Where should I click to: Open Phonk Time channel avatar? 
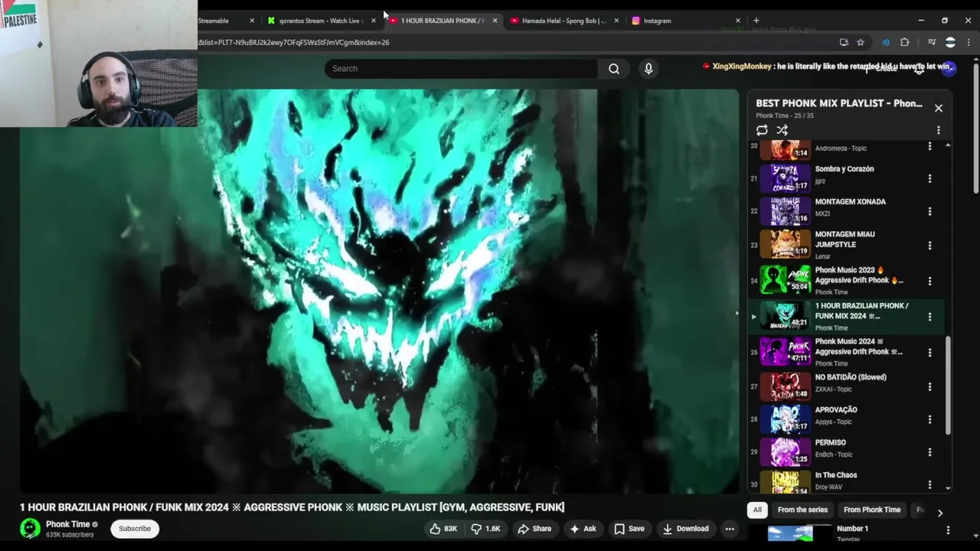[x=30, y=529]
